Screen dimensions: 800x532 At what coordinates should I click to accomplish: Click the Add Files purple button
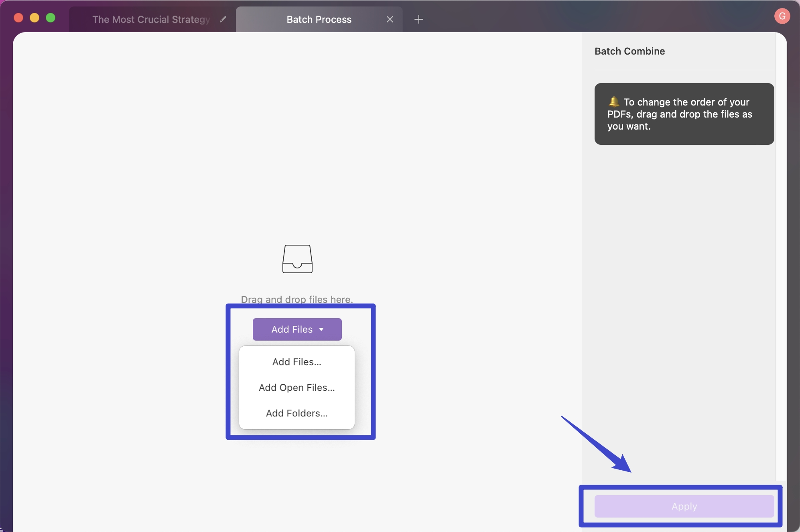pyautogui.click(x=297, y=329)
